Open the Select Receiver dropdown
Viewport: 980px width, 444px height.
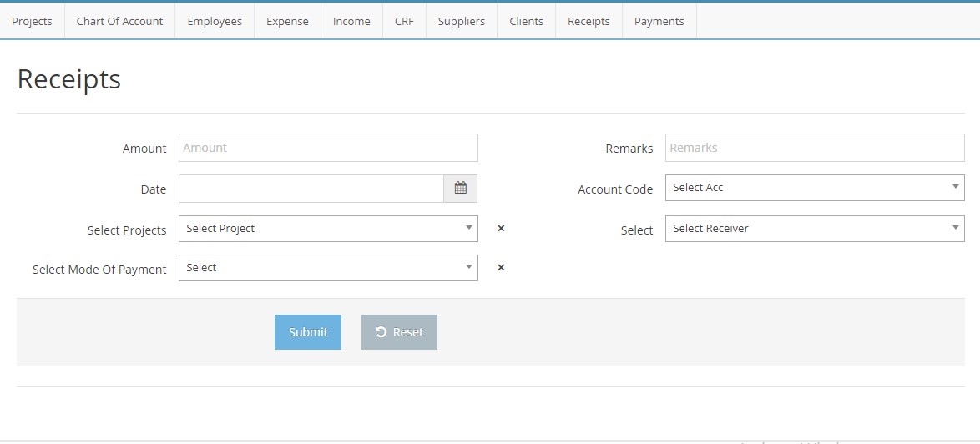(814, 229)
